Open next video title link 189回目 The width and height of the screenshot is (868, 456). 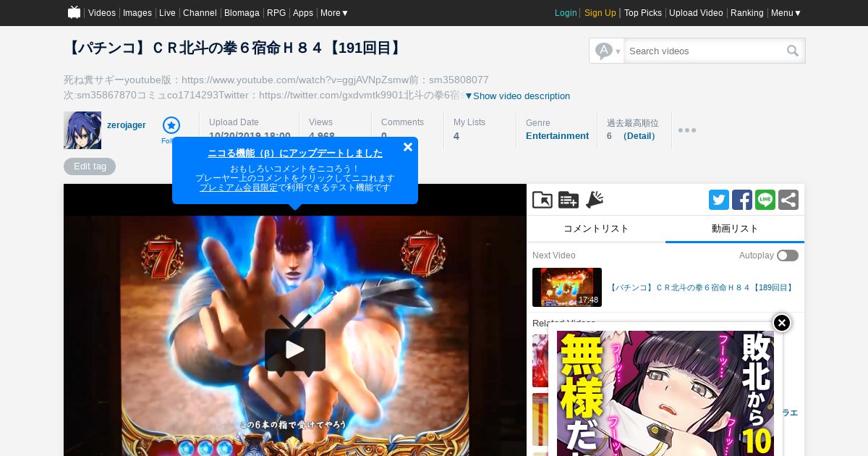pos(702,287)
